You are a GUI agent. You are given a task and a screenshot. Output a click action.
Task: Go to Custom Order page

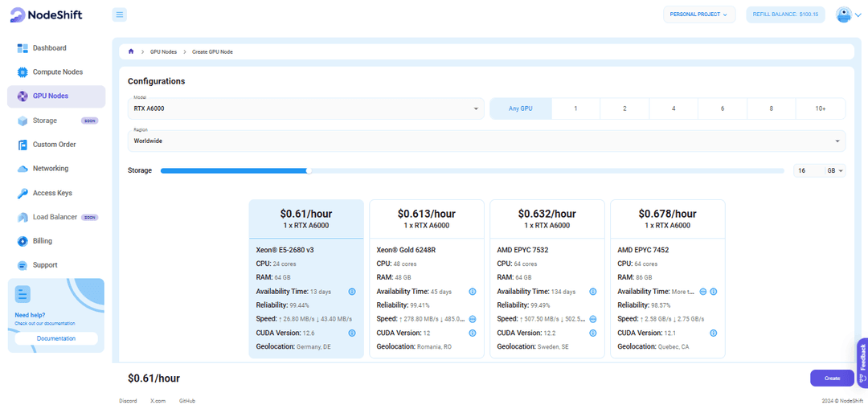[x=56, y=145]
